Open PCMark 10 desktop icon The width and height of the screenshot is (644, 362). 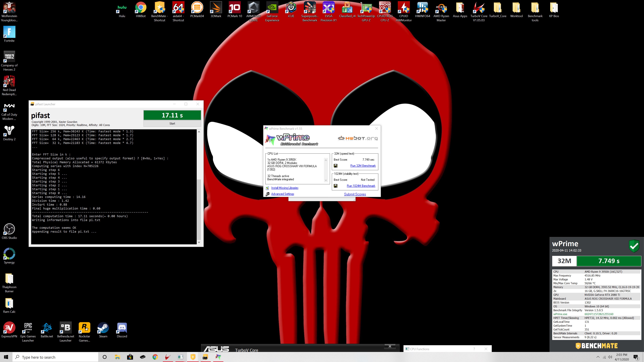click(x=234, y=10)
